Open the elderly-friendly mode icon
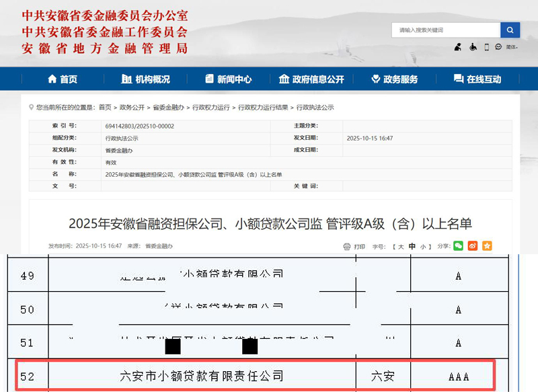 [x=458, y=47]
